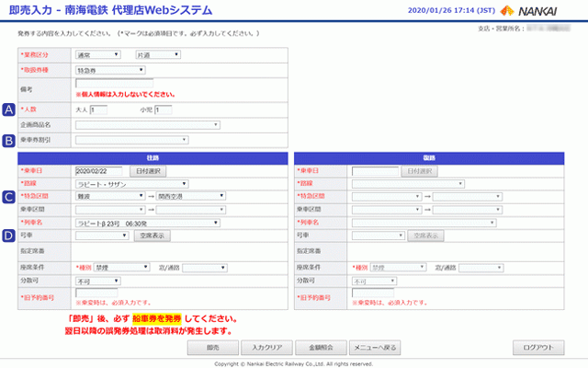Open the 往路 乗車区間 destination dropdown
The width and height of the screenshot is (588, 368).
pos(191,210)
